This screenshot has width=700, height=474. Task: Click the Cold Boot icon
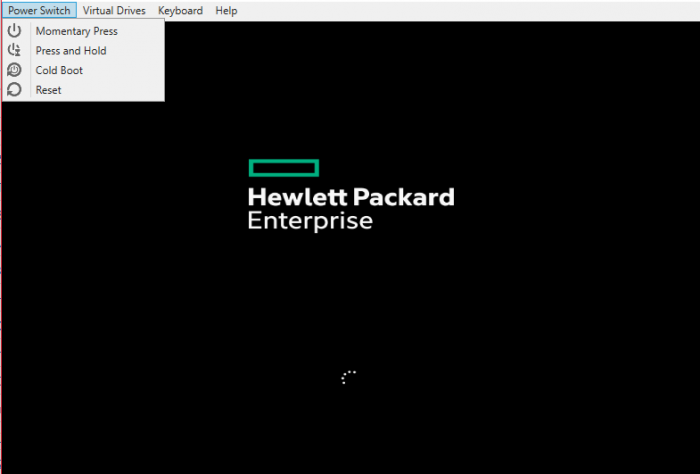point(14,70)
